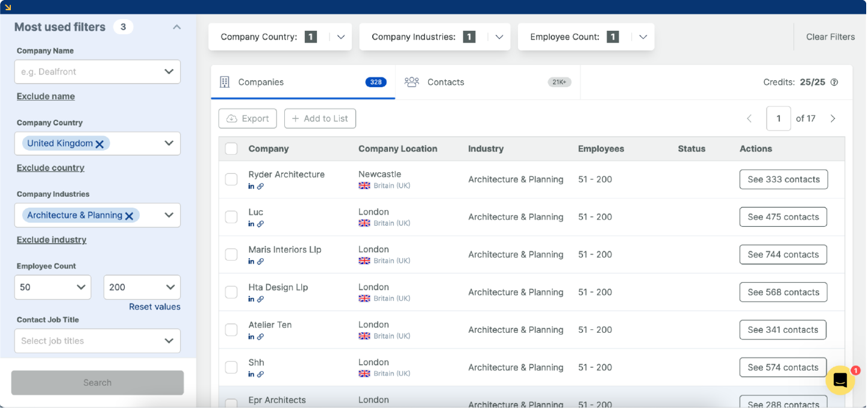Click the Clear Filters link
Screen dimensions: 868x408
[830, 37]
